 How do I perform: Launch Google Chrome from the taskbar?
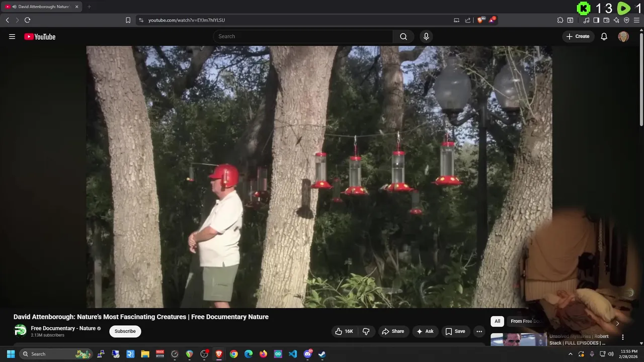pos(233,354)
